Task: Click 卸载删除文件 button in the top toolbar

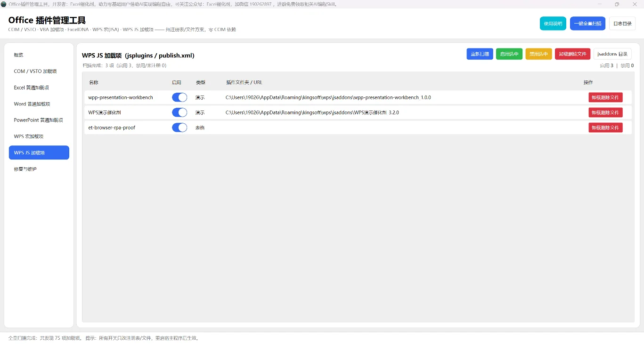Action: click(x=572, y=54)
